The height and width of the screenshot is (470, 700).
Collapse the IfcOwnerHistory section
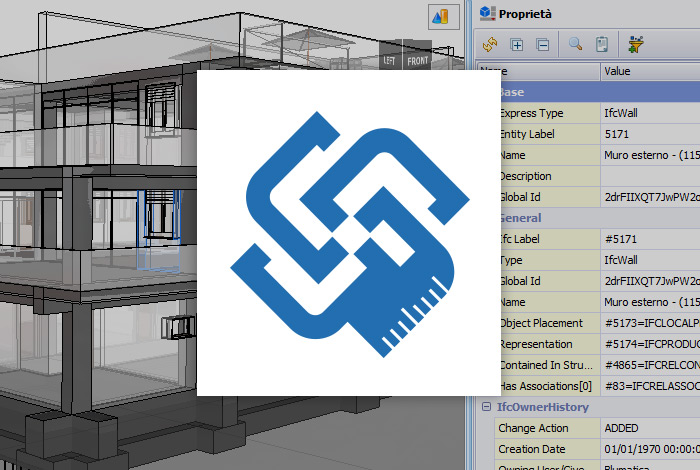pyautogui.click(x=486, y=407)
